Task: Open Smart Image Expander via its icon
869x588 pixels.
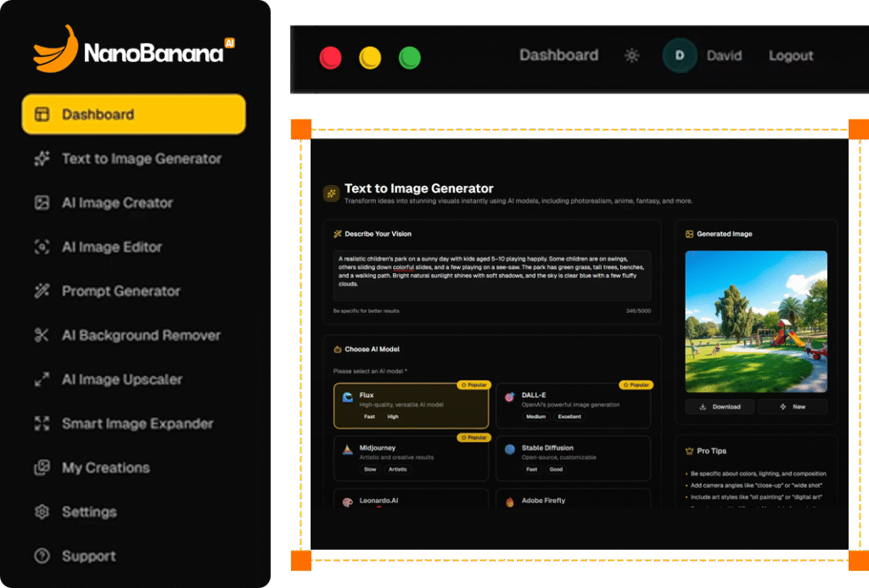Action: tap(42, 423)
